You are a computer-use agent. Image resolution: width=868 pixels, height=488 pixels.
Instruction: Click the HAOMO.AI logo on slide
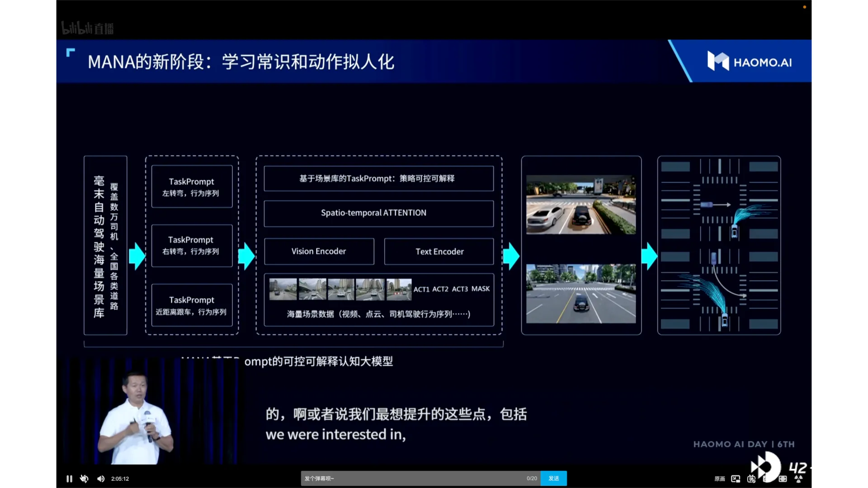[x=750, y=62]
